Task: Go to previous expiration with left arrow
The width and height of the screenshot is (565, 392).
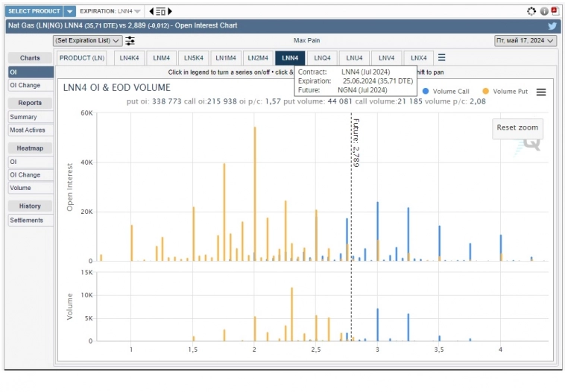Action: click(x=152, y=11)
